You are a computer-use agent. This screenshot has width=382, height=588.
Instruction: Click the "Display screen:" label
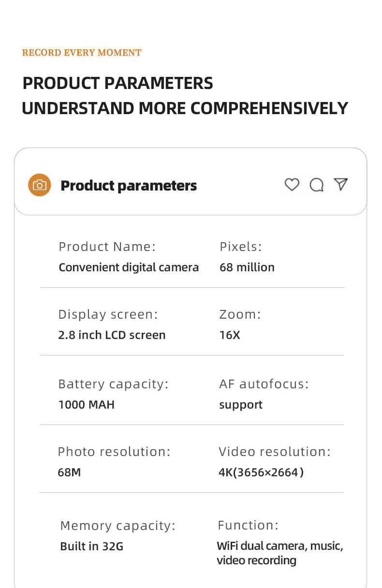[108, 314]
